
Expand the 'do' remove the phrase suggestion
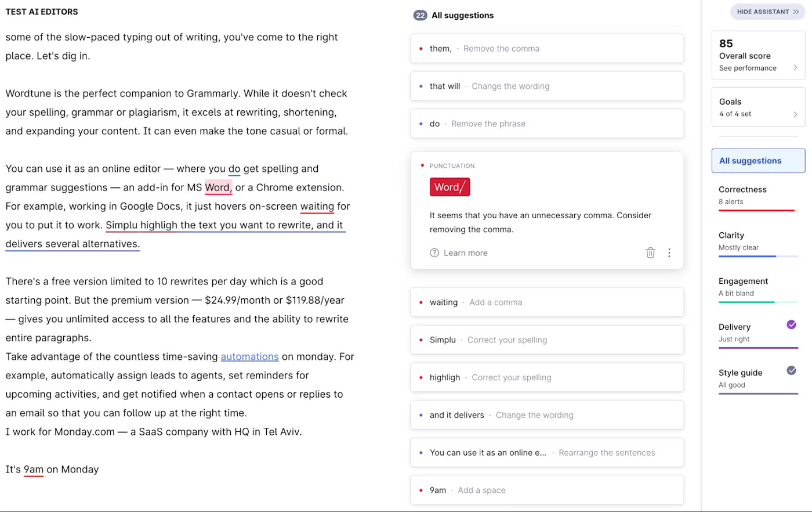click(547, 124)
